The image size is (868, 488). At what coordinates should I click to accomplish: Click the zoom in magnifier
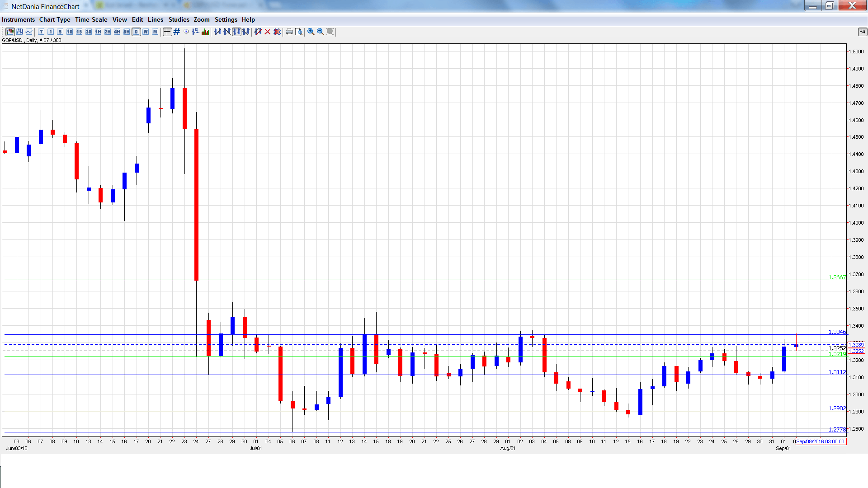click(x=311, y=32)
